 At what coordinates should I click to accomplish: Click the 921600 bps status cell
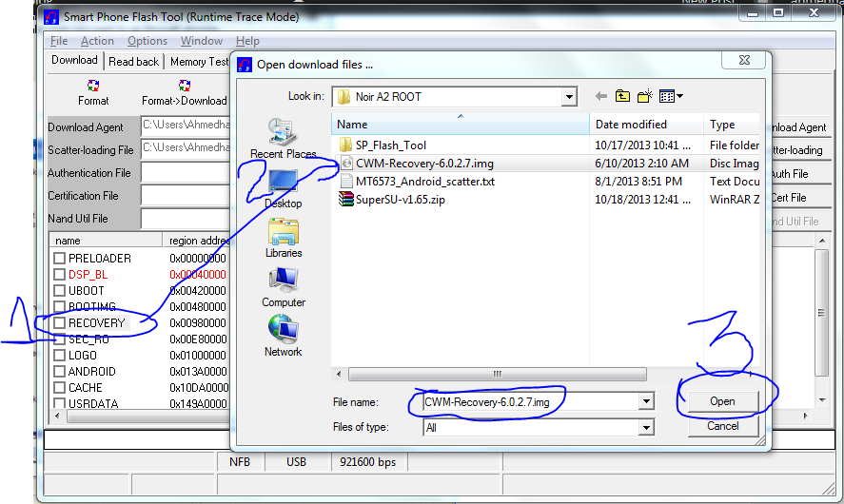pos(367,462)
